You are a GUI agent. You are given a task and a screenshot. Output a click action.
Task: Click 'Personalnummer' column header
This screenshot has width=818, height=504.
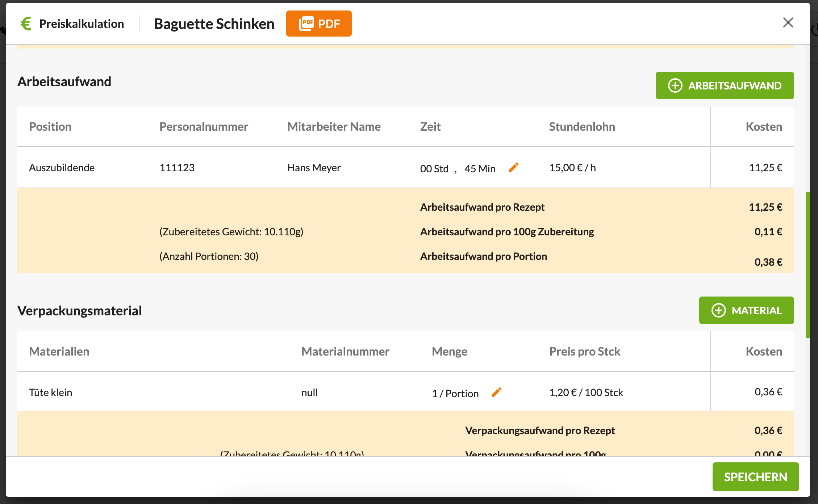point(204,127)
